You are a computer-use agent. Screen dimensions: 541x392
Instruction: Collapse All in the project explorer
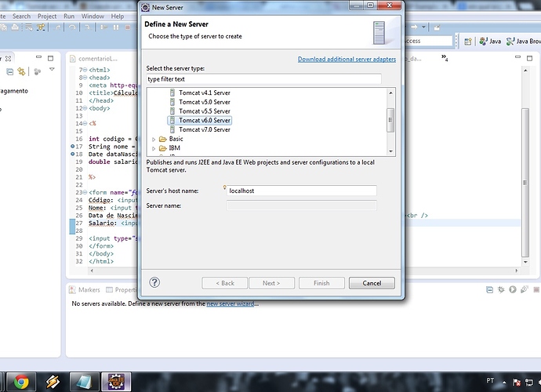tap(10, 72)
